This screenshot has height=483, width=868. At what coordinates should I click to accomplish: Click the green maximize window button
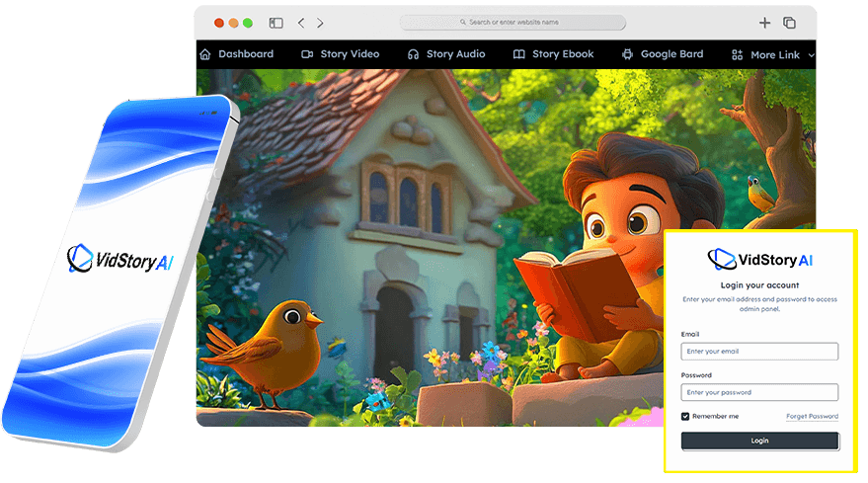pyautogui.click(x=248, y=23)
